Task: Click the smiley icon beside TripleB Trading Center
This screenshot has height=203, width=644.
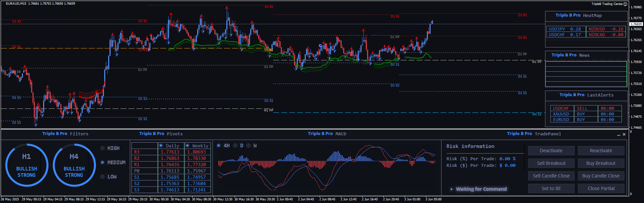Action: point(625,4)
